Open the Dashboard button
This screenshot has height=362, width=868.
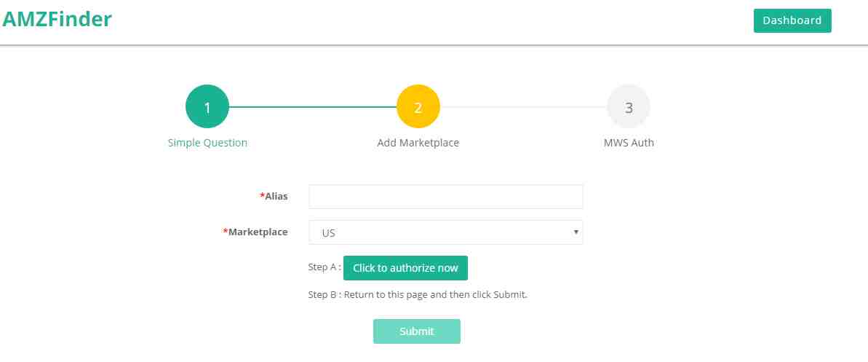click(x=792, y=20)
